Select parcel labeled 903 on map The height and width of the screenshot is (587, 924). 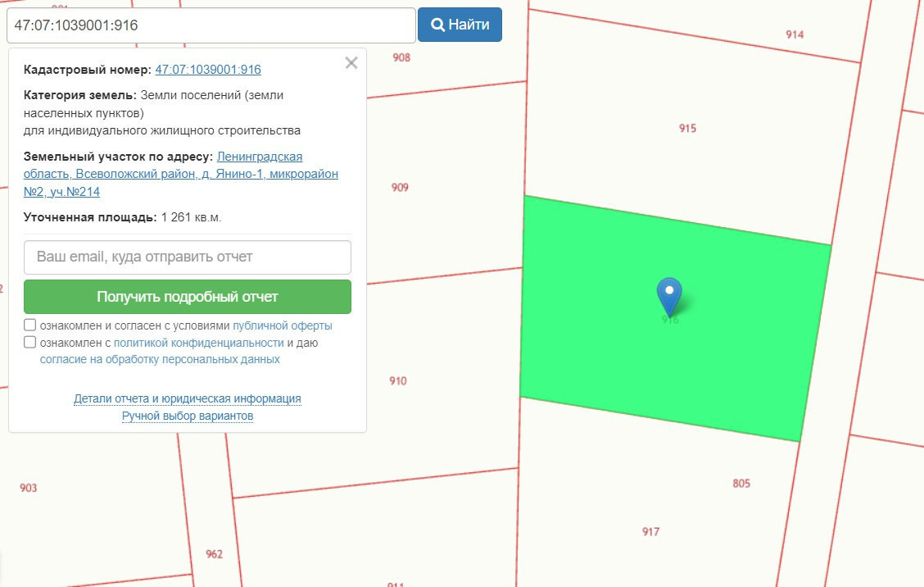(29, 488)
